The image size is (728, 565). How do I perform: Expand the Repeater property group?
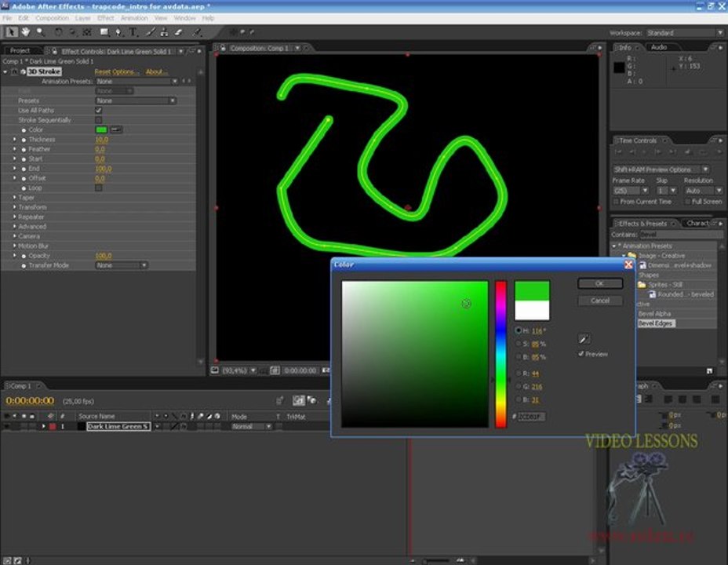[x=14, y=217]
